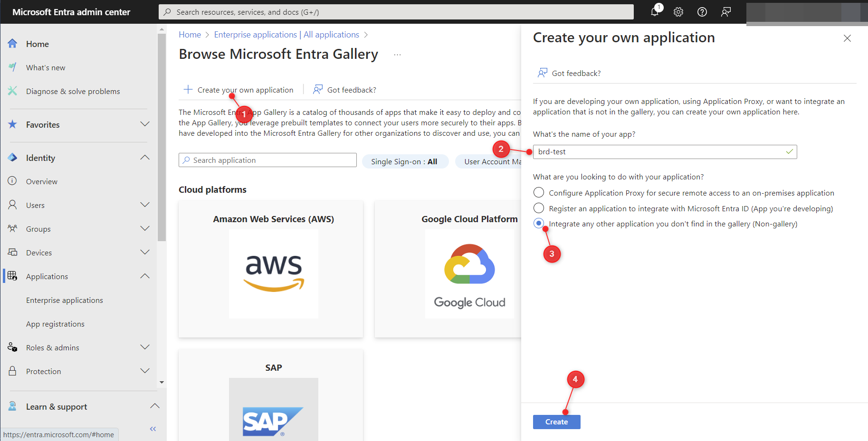This screenshot has height=441, width=868.
Task: Open the notifications bell icon
Action: 655,11
